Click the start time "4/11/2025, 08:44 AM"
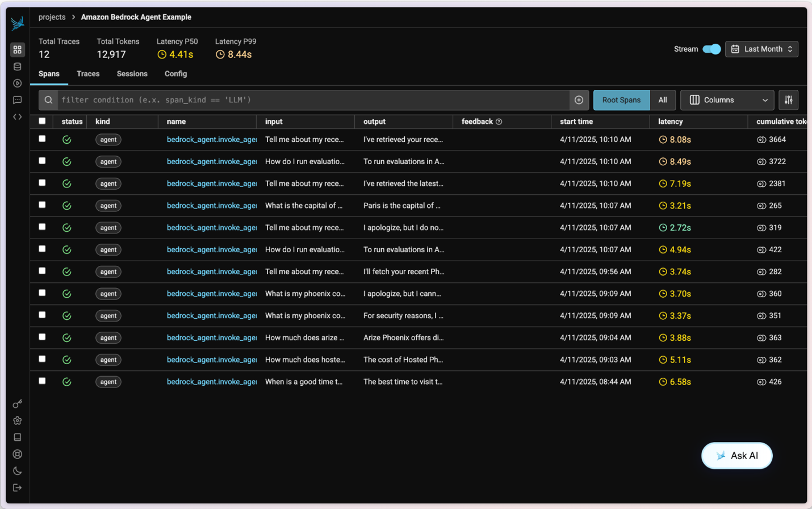 596,382
